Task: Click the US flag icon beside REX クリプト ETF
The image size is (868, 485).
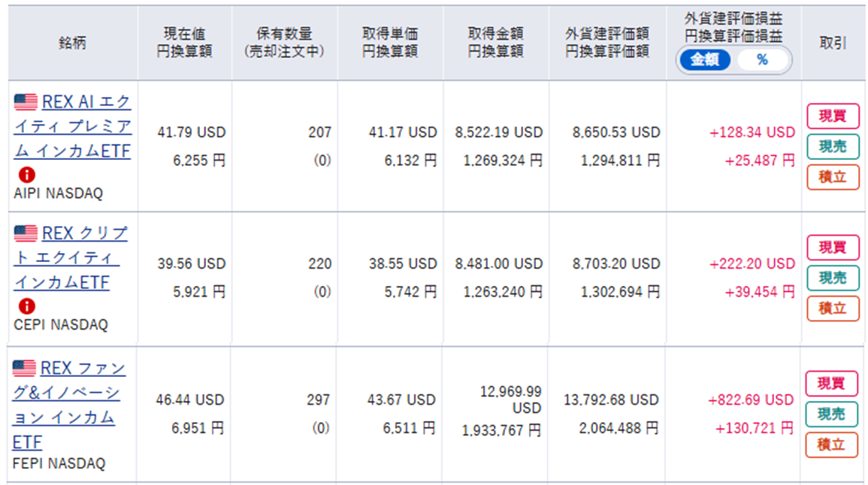Action: coord(26,233)
